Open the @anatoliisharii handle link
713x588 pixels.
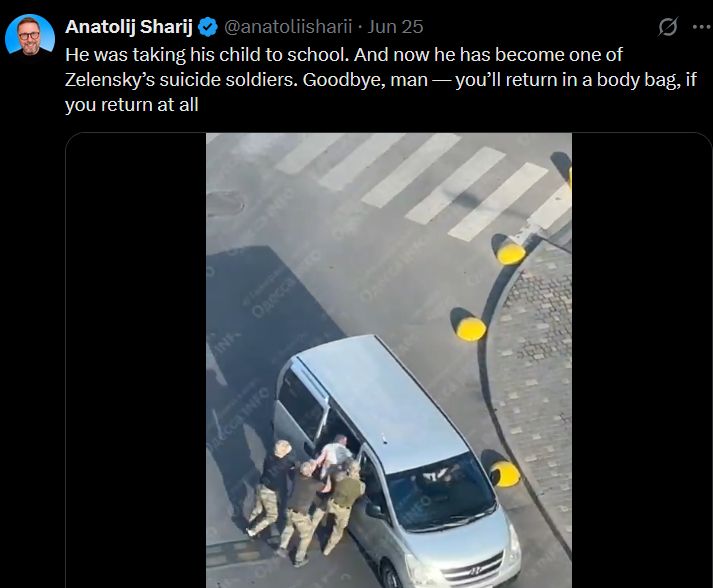click(288, 27)
